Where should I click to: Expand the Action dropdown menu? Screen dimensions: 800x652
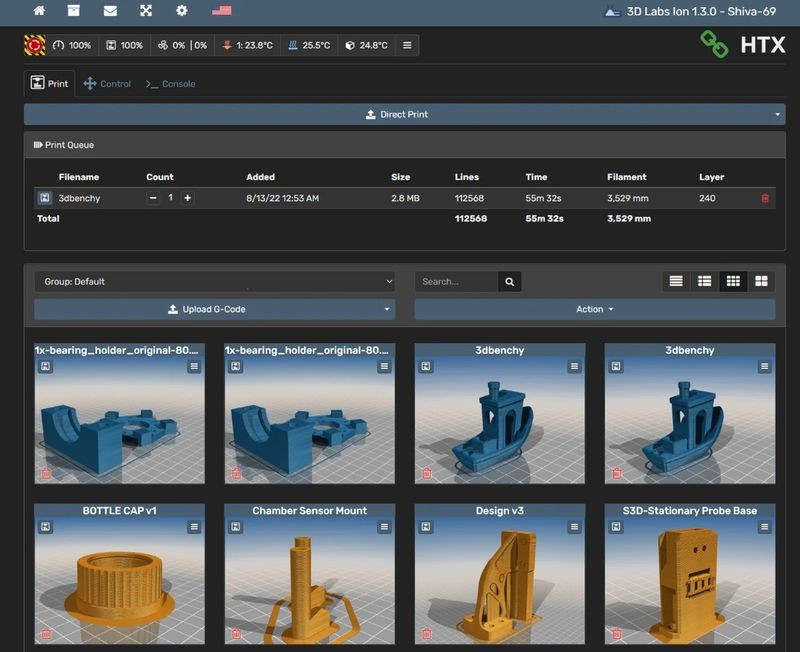point(594,309)
